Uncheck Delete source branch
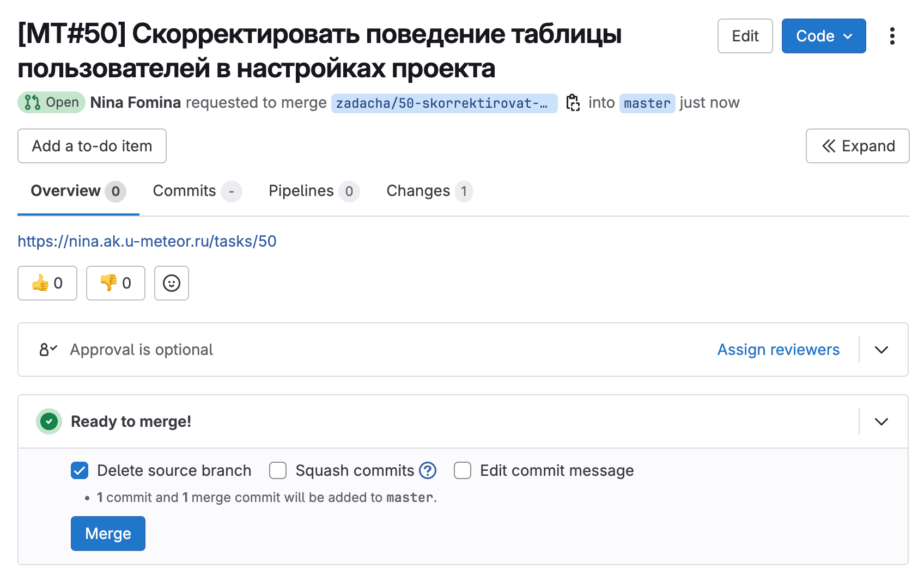Viewport: 924px width, 576px height. 80,470
